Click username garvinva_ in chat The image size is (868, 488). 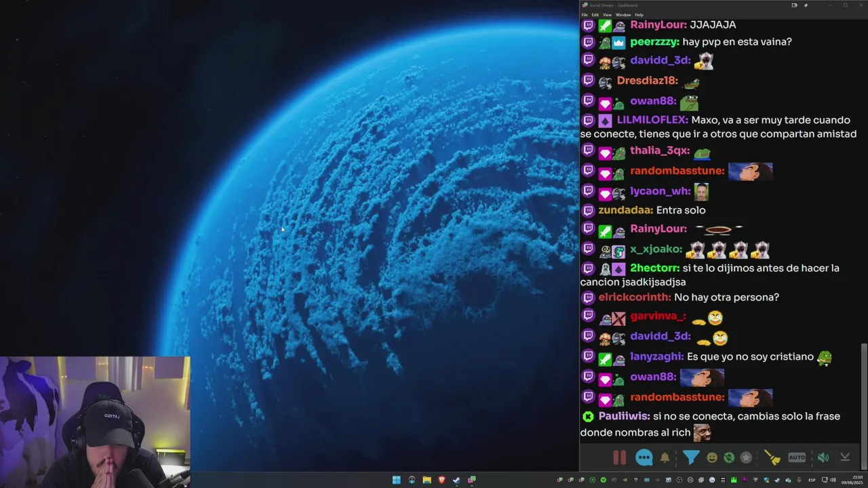point(658,316)
